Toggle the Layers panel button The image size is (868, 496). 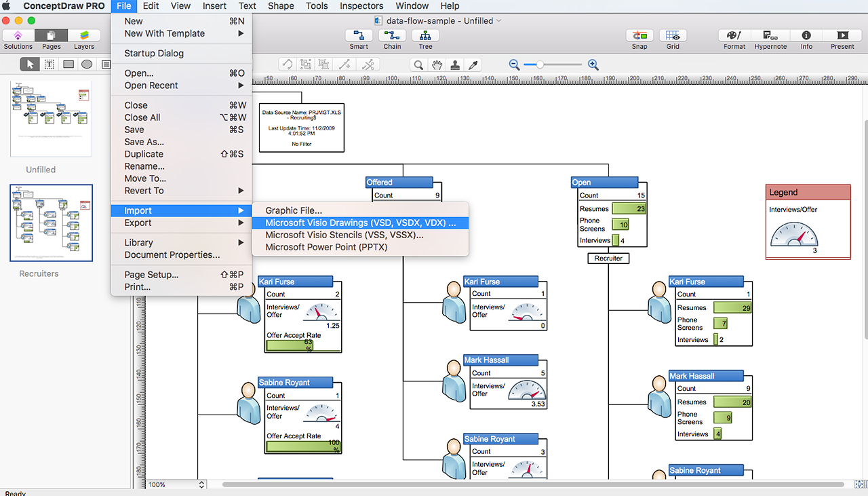pyautogui.click(x=84, y=36)
